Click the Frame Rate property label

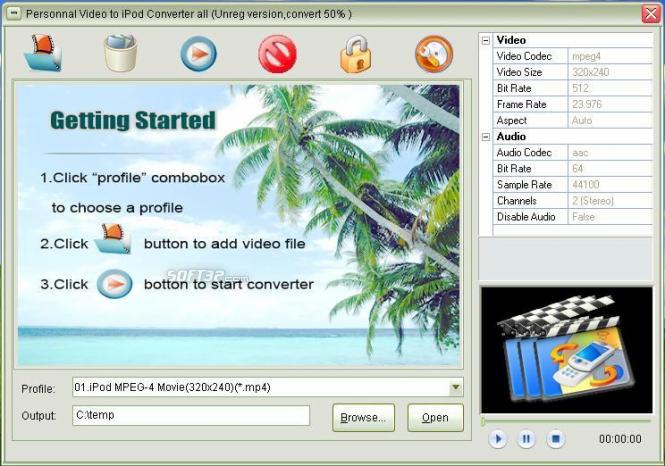(522, 104)
